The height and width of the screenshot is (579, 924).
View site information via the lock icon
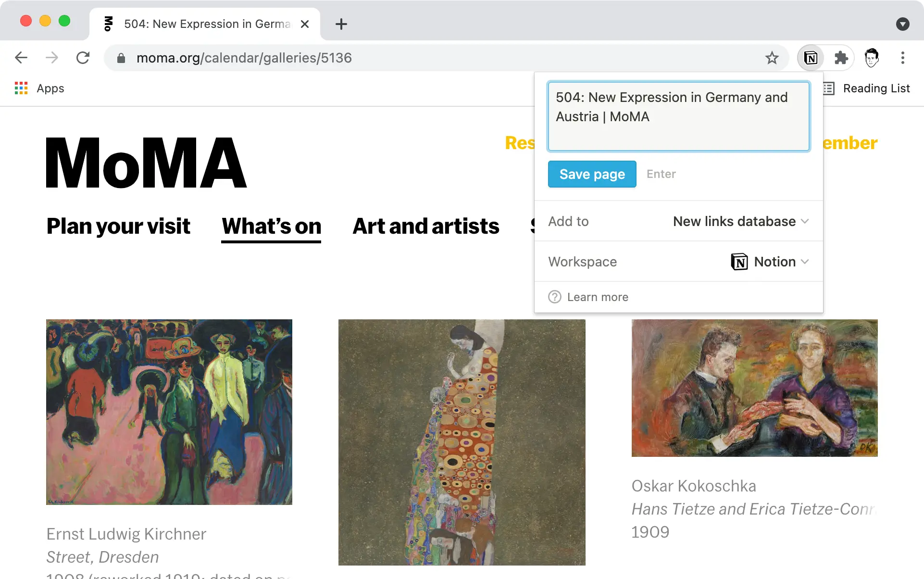[121, 58]
